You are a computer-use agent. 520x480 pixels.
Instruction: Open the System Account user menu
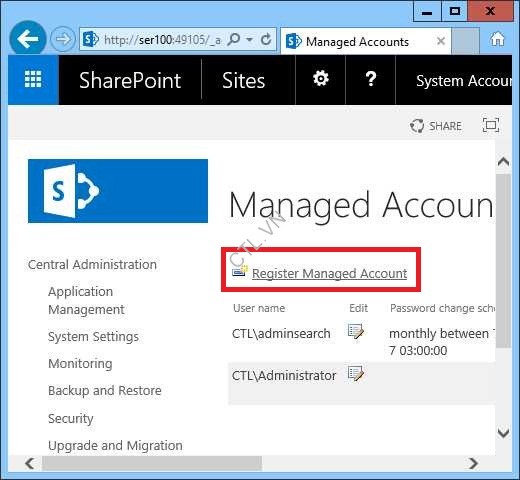(x=464, y=81)
